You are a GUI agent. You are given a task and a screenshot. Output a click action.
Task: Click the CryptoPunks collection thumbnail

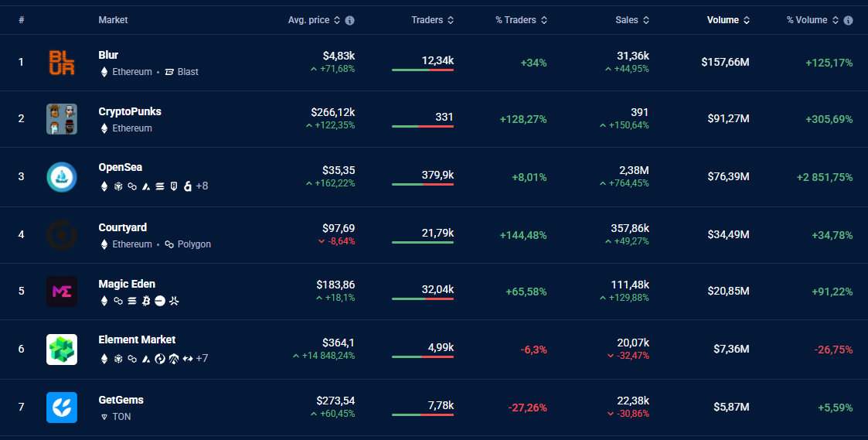click(62, 119)
